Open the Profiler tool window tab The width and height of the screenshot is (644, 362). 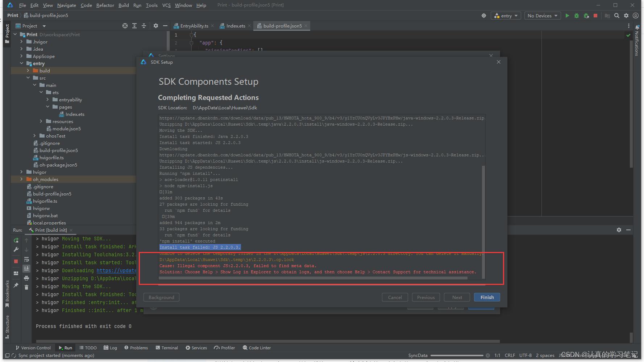click(x=224, y=348)
